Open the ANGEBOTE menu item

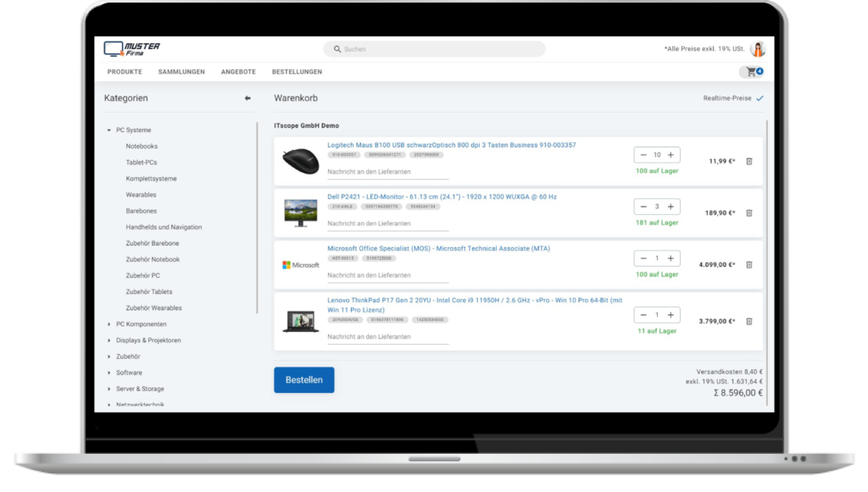(x=238, y=72)
